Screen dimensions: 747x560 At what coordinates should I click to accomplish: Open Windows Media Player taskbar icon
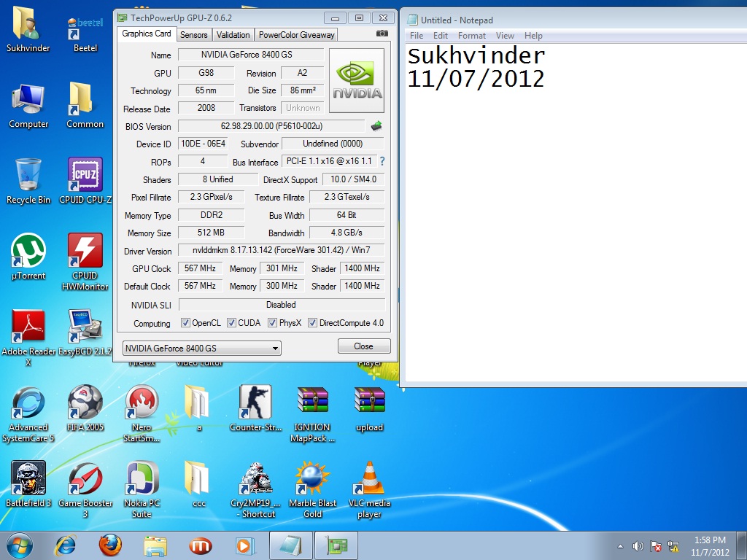click(245, 545)
